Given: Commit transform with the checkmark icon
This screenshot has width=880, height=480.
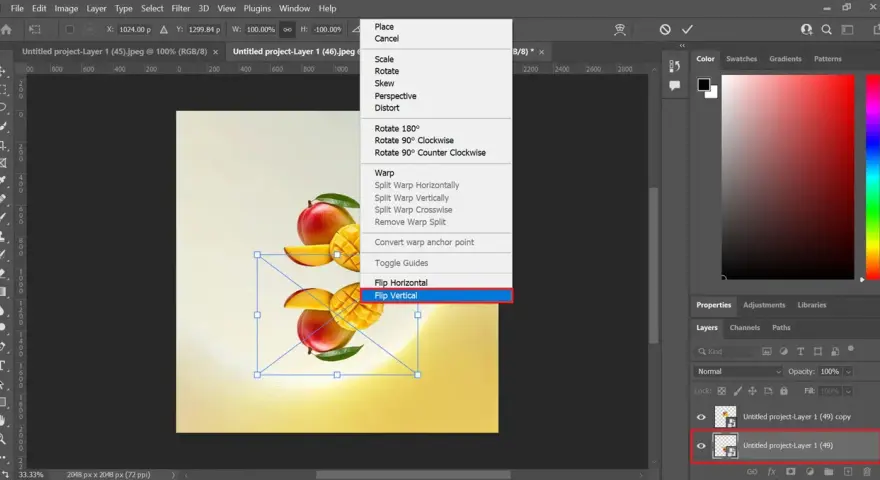Looking at the screenshot, I should point(687,29).
